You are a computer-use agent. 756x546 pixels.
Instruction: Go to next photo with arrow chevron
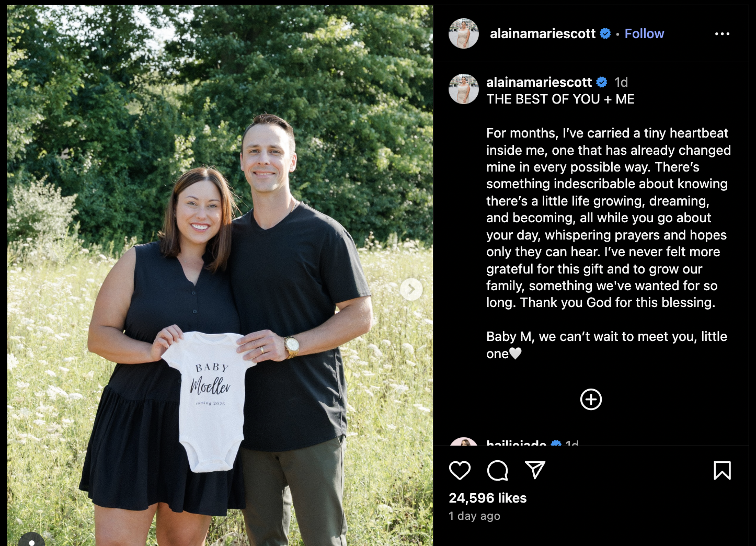(x=411, y=289)
